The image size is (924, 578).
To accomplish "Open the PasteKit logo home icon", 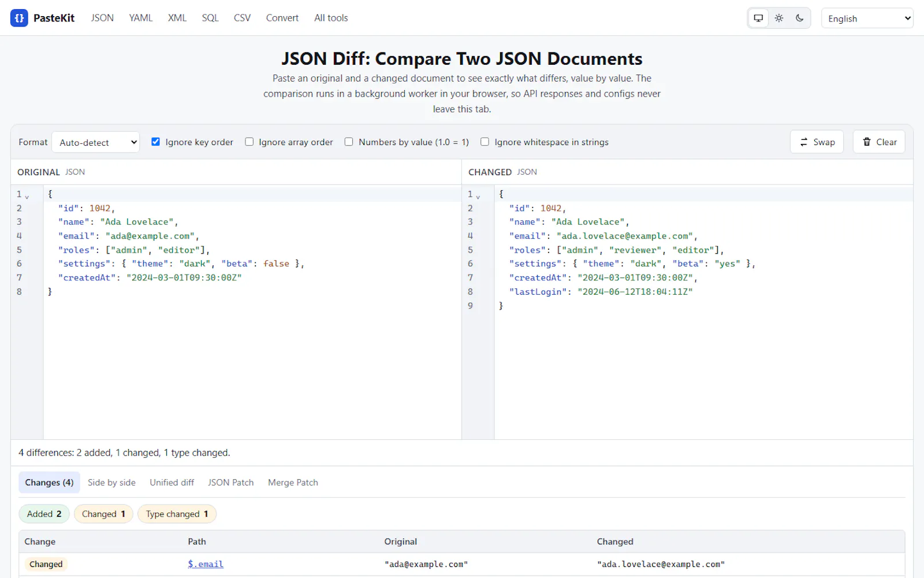I will pos(19,18).
